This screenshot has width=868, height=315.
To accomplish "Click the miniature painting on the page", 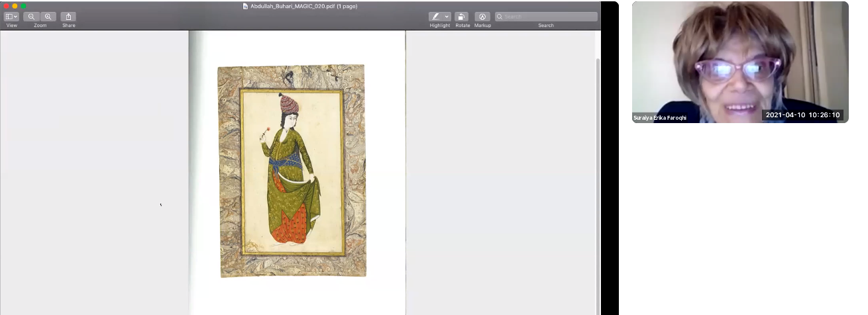I will pos(292,171).
